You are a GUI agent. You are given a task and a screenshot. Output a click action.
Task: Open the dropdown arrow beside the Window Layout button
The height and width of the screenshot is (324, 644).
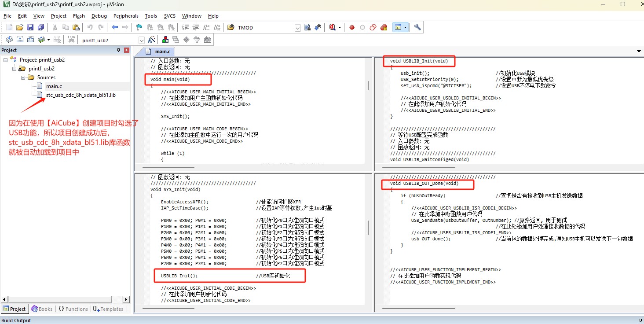tap(405, 27)
